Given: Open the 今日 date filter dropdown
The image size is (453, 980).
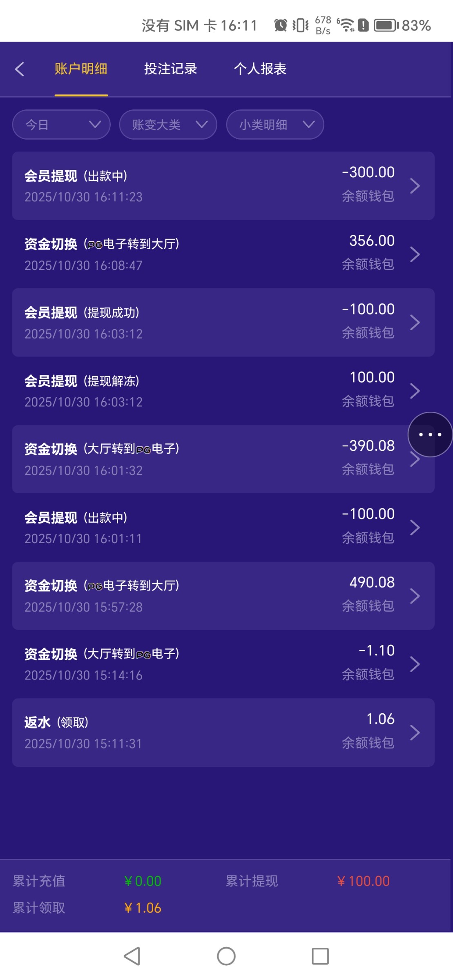Looking at the screenshot, I should [x=61, y=125].
